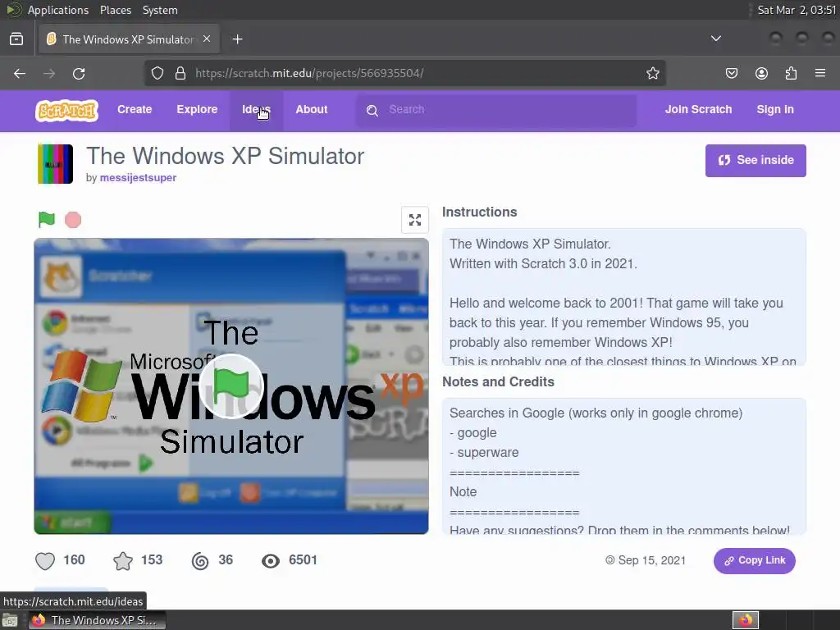Open the messijestsuper author profile link
Screen dimensions: 840x630
pyautogui.click(x=138, y=178)
